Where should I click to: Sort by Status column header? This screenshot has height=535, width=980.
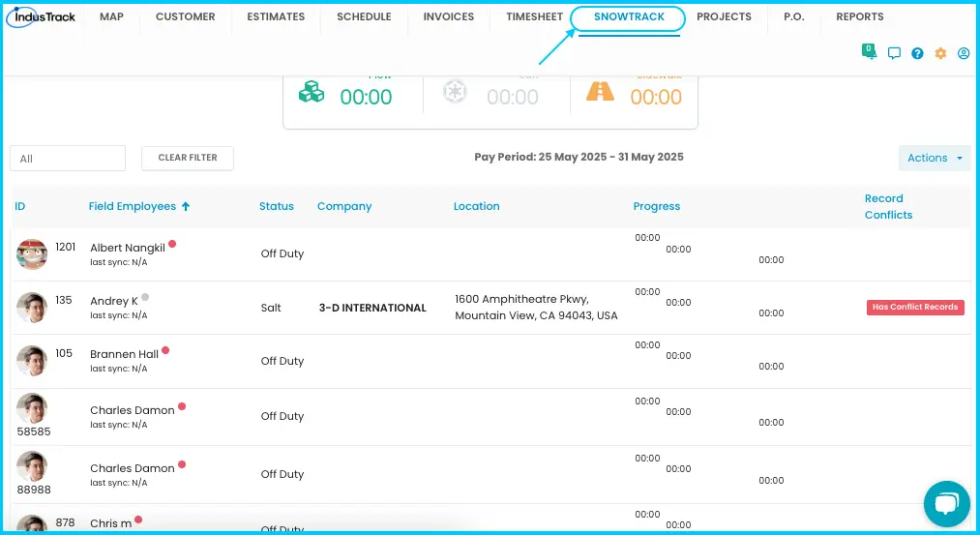click(x=277, y=206)
